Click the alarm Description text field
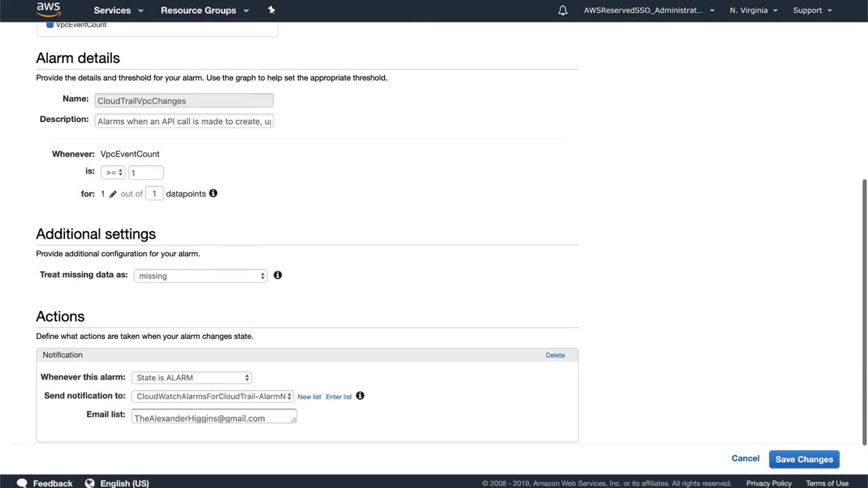The width and height of the screenshot is (868, 488). tap(184, 121)
